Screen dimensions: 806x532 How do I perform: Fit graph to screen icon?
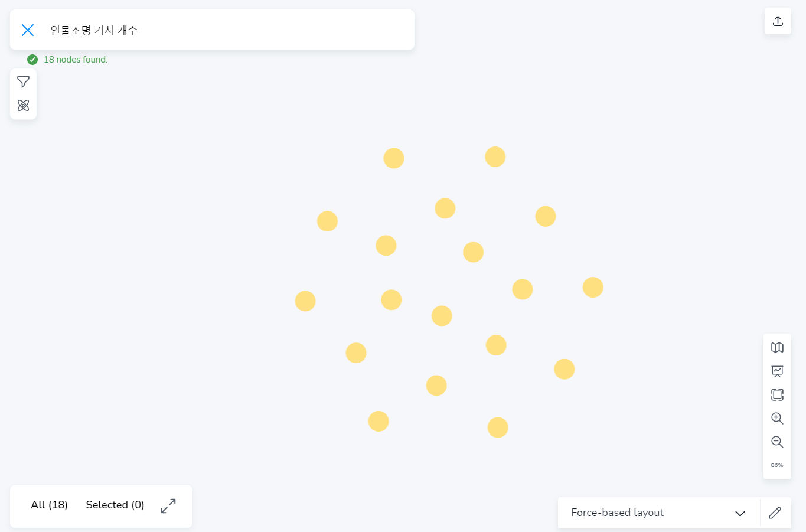(x=777, y=394)
